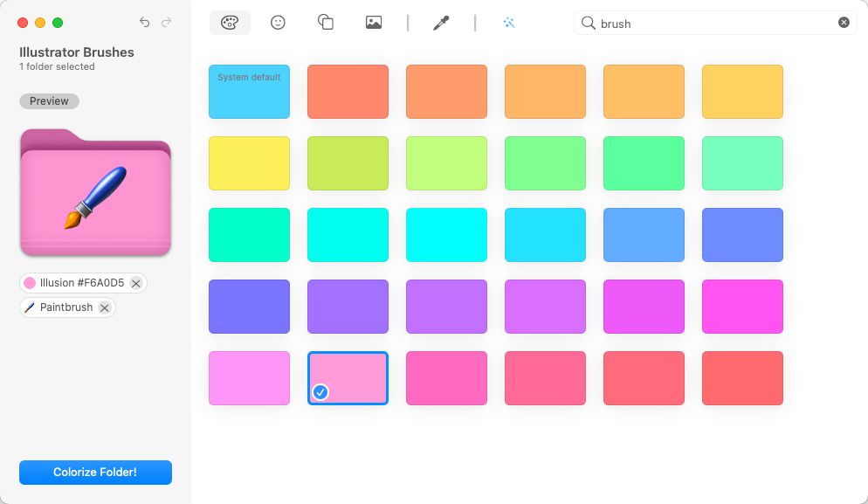868x504 pixels.
Task: Remove the Illusion #F6A0D5 color tag
Action: [135, 283]
